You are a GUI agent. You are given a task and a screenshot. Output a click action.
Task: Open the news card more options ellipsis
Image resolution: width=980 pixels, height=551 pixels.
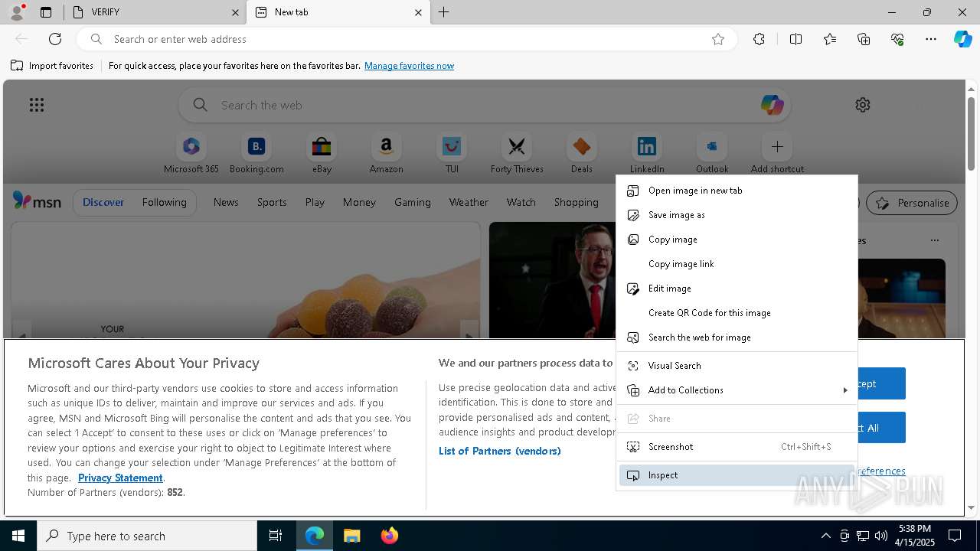click(934, 240)
